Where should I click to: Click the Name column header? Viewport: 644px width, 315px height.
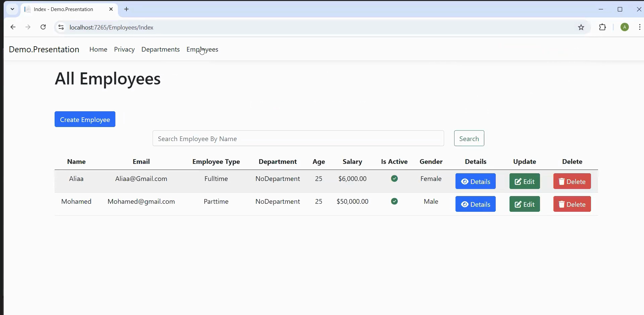(76, 162)
